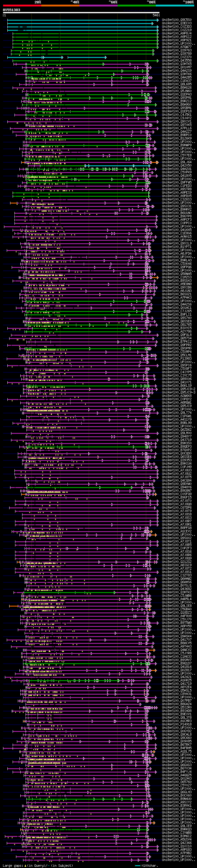This screenshot has height=868, width=197.
Task: Open hit UniRef100_Q9C5S0
Action: point(176,20)
